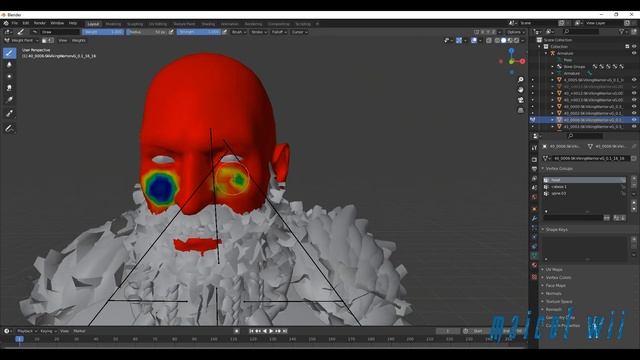Open the Options dropdown in viewport header
The width and height of the screenshot is (640, 360).
[x=516, y=32]
